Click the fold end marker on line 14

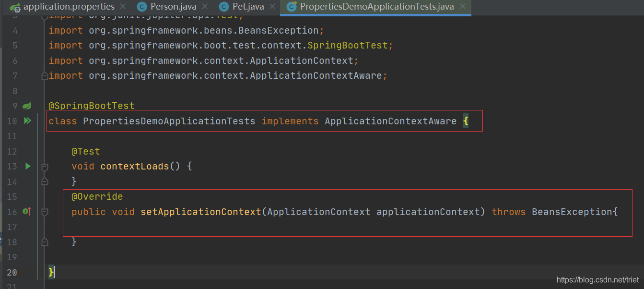pyautogui.click(x=45, y=181)
